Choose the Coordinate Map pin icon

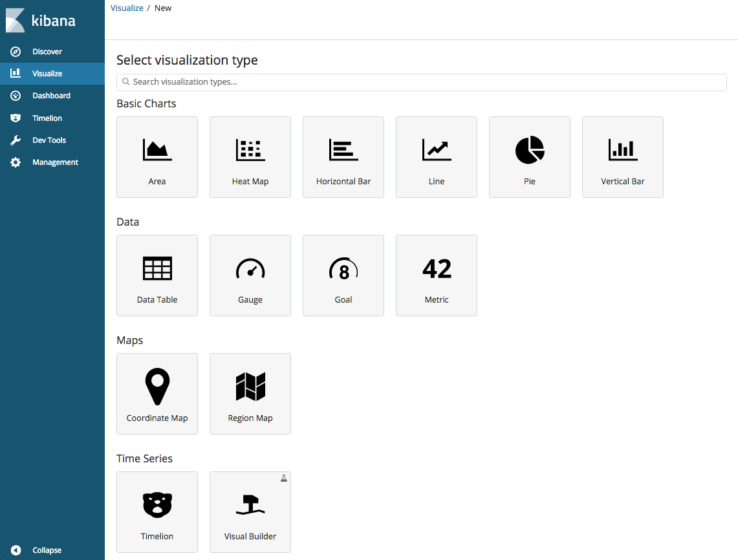(x=157, y=386)
